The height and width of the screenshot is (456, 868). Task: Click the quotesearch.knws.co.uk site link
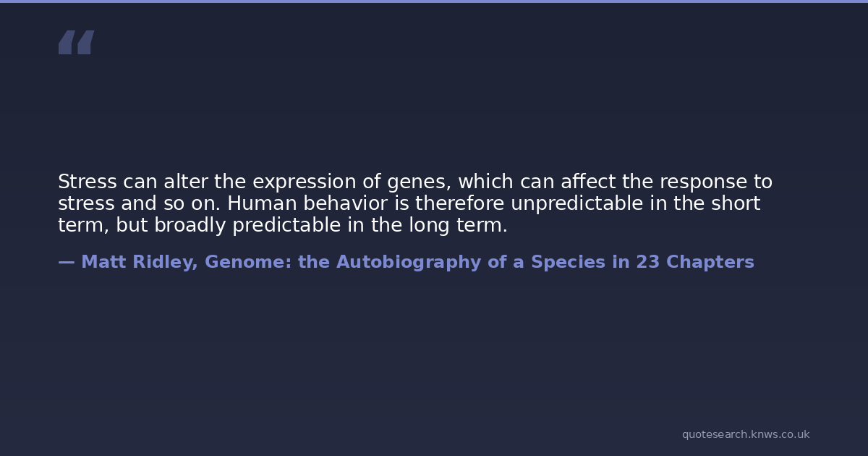(745, 434)
